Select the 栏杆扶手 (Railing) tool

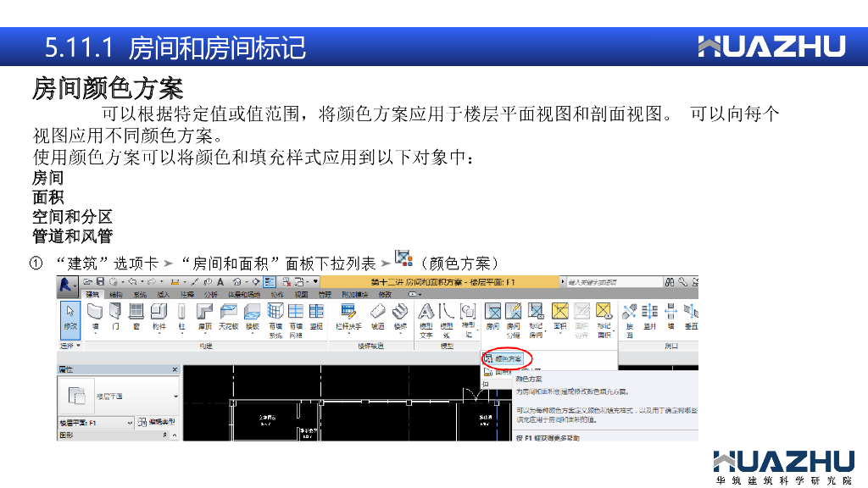click(348, 318)
